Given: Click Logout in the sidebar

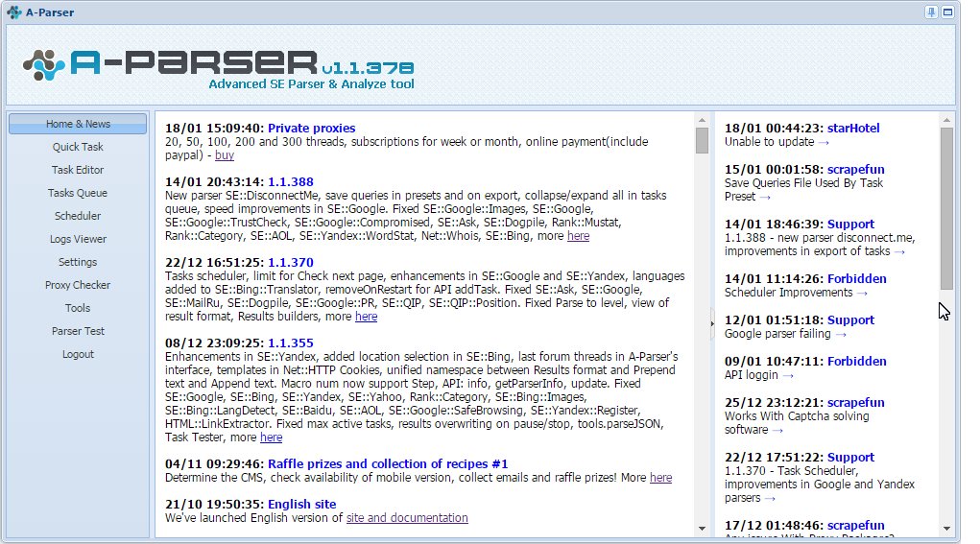Looking at the screenshot, I should click(x=78, y=354).
